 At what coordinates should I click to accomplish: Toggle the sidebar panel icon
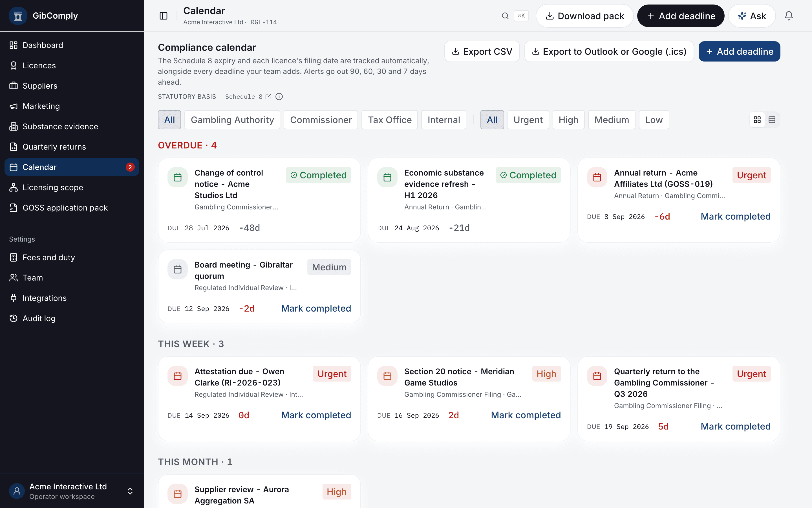pyautogui.click(x=164, y=16)
